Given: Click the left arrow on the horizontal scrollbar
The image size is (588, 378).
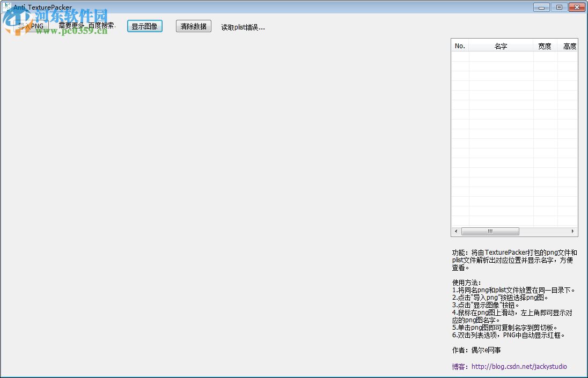Looking at the screenshot, I should 455,231.
